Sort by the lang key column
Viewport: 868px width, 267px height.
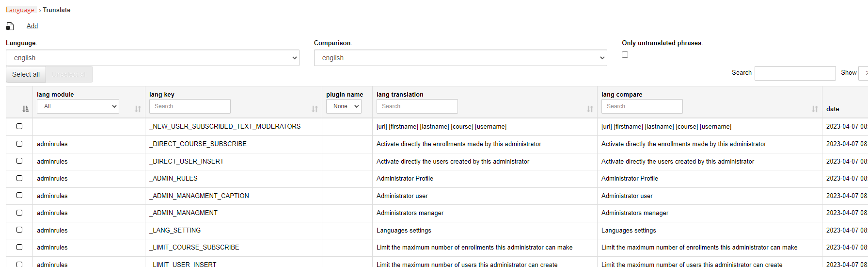pyautogui.click(x=315, y=109)
